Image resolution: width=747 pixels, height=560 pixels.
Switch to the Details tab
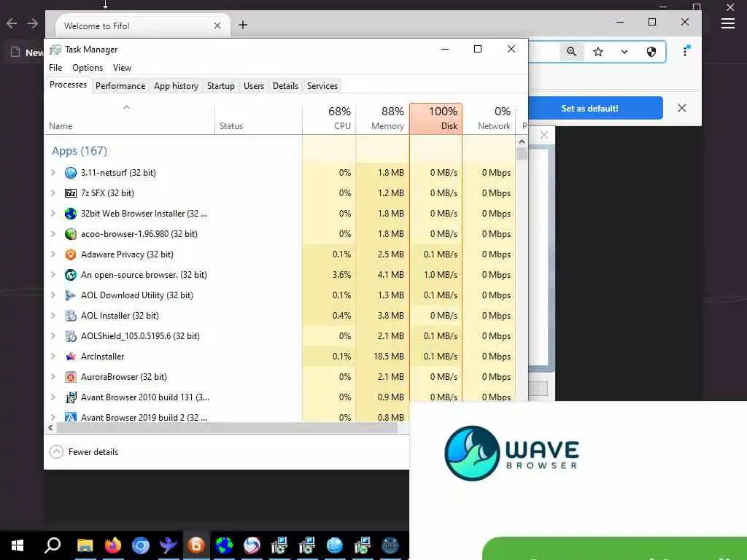coord(285,86)
